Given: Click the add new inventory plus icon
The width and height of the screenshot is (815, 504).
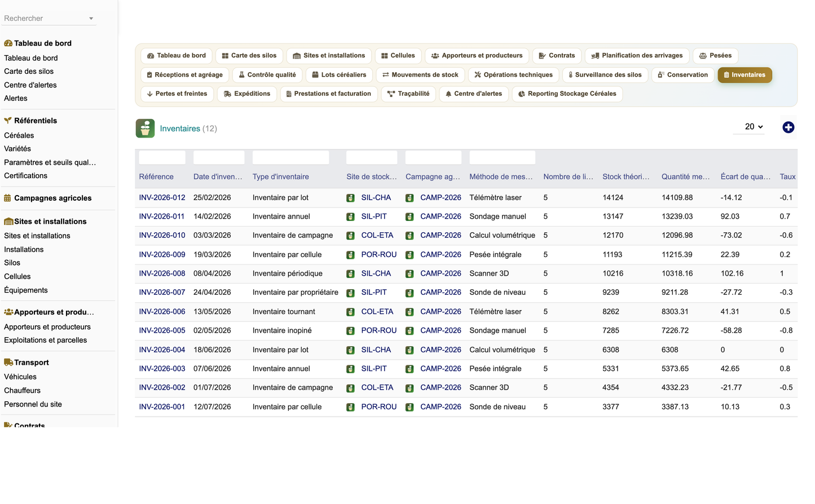Looking at the screenshot, I should tap(788, 127).
